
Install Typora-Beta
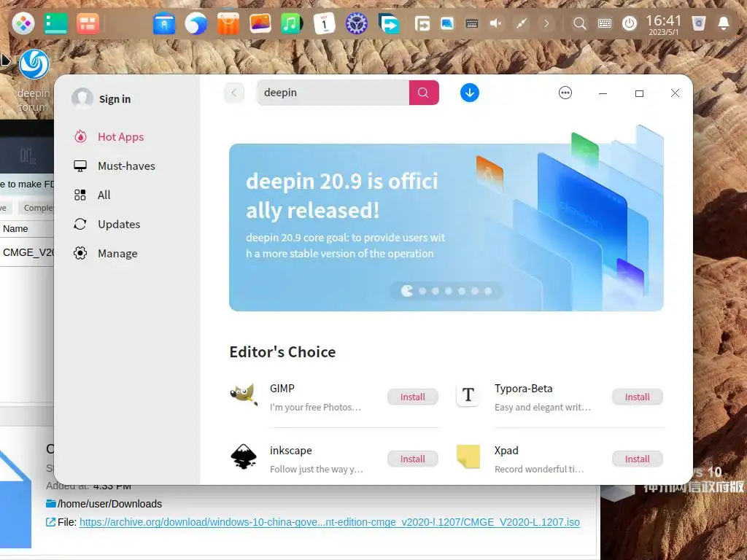coord(637,397)
